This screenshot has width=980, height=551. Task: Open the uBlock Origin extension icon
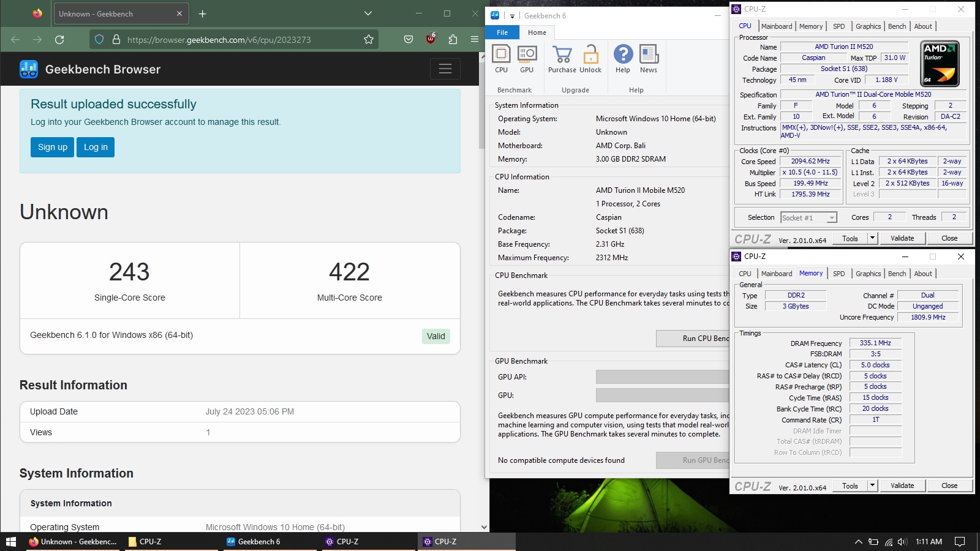point(431,39)
